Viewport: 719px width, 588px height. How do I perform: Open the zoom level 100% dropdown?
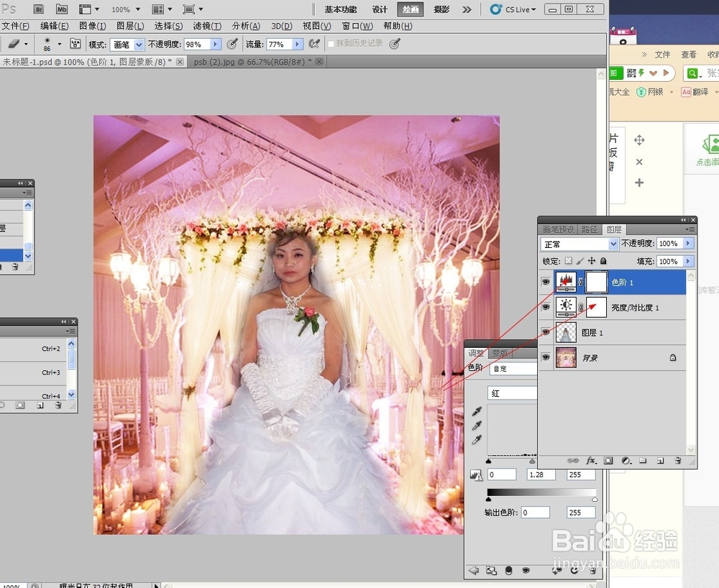tap(137, 9)
